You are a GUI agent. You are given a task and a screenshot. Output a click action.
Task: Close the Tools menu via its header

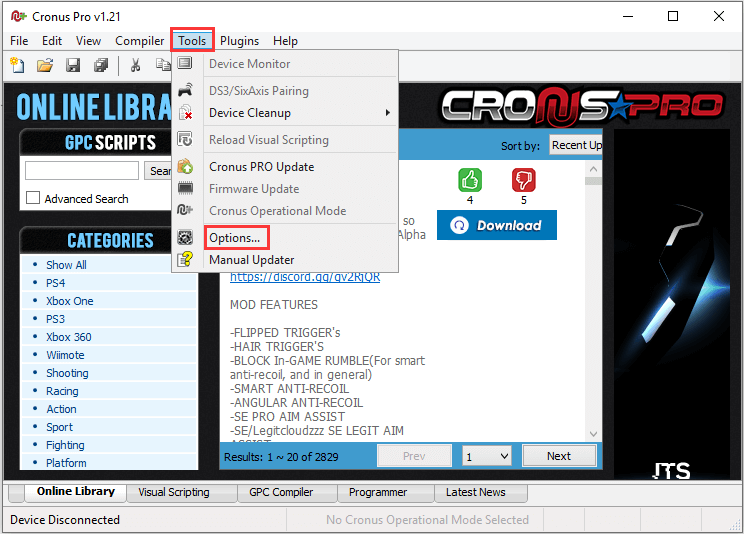pos(192,40)
